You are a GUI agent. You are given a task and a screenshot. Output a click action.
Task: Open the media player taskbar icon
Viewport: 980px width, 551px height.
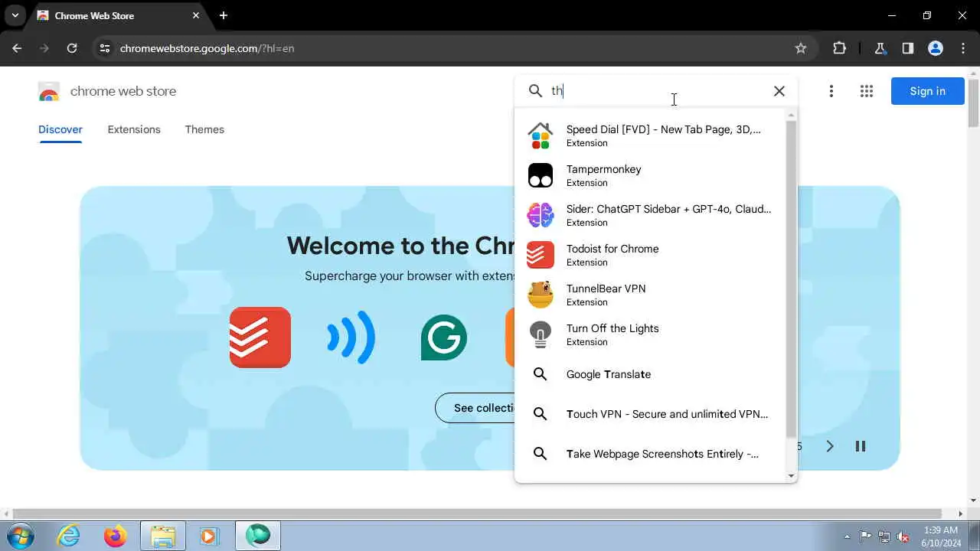click(209, 536)
